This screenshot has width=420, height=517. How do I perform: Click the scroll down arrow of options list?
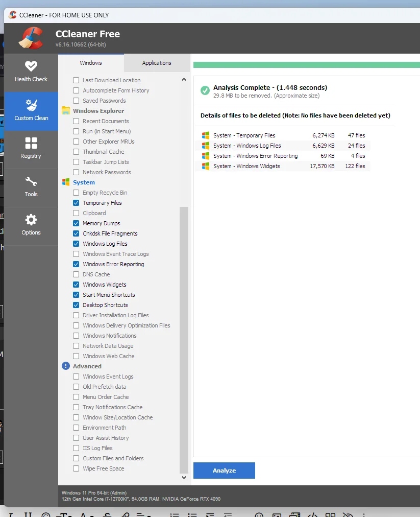click(184, 478)
